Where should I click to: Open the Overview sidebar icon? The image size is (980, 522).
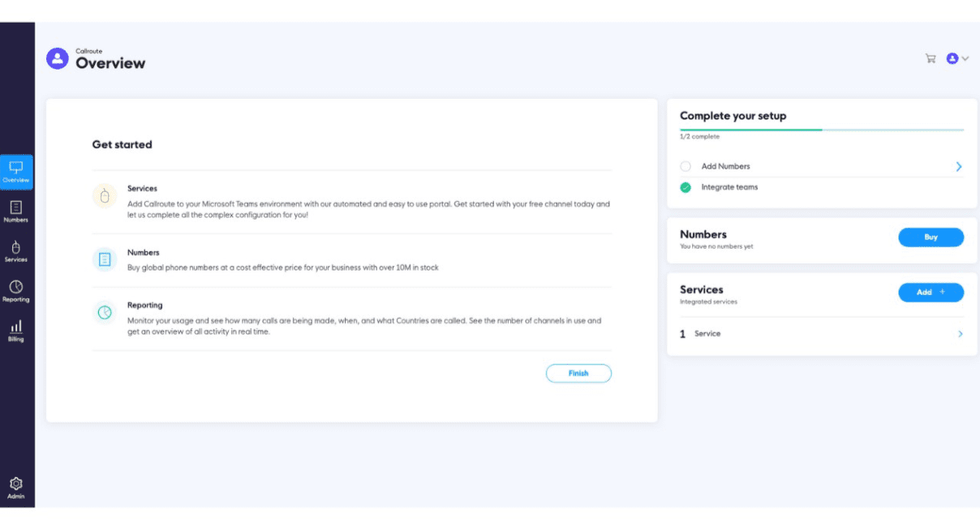[x=16, y=171]
